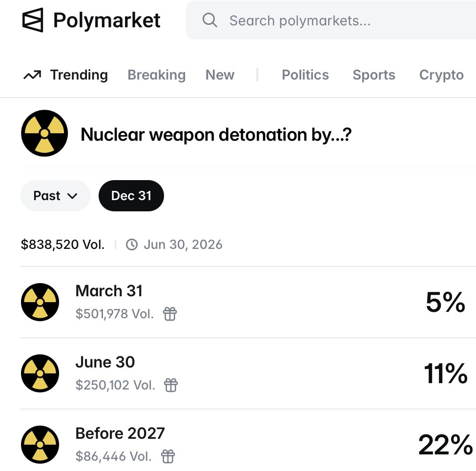This screenshot has width=476, height=471.
Task: Click the Polymarket logo icon
Action: 33,20
